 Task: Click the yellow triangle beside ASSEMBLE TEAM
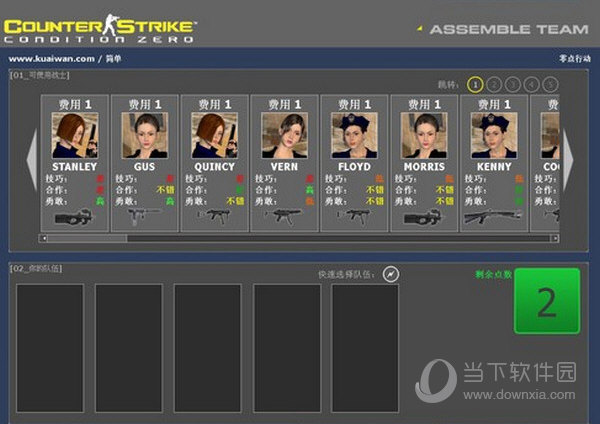tap(420, 28)
